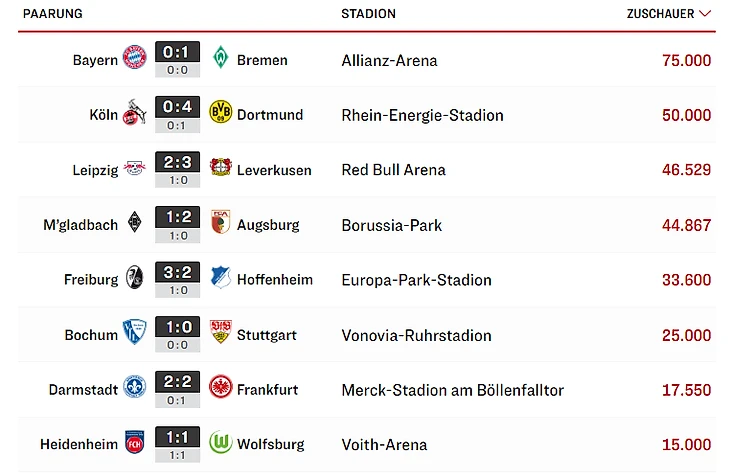Click the Stadion column header
Viewport: 730px width, 476px height.
(368, 14)
